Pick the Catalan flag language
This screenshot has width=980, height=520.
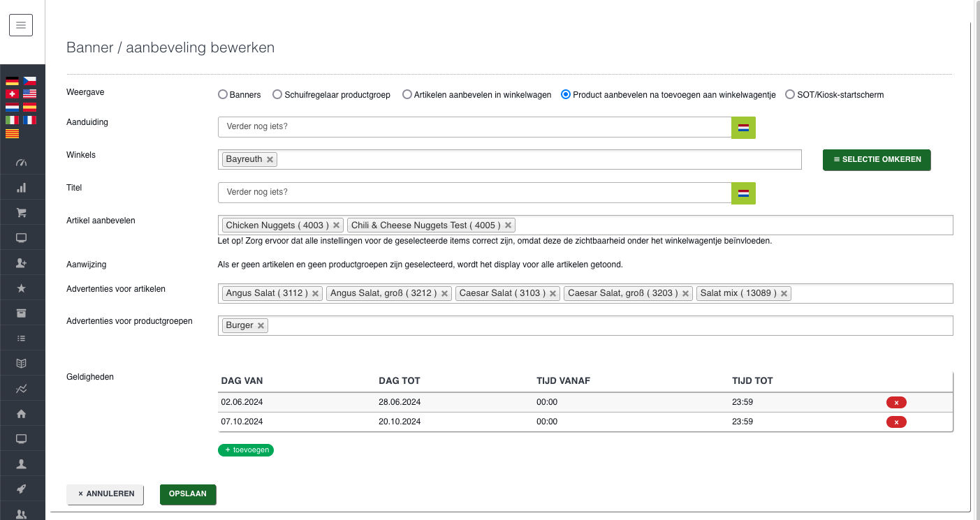[12, 133]
